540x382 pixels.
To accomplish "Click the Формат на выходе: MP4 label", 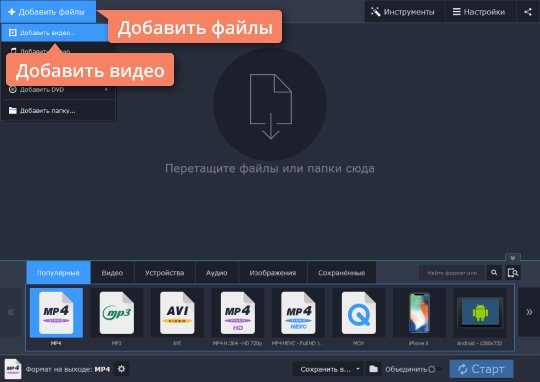I will pyautogui.click(x=68, y=369).
